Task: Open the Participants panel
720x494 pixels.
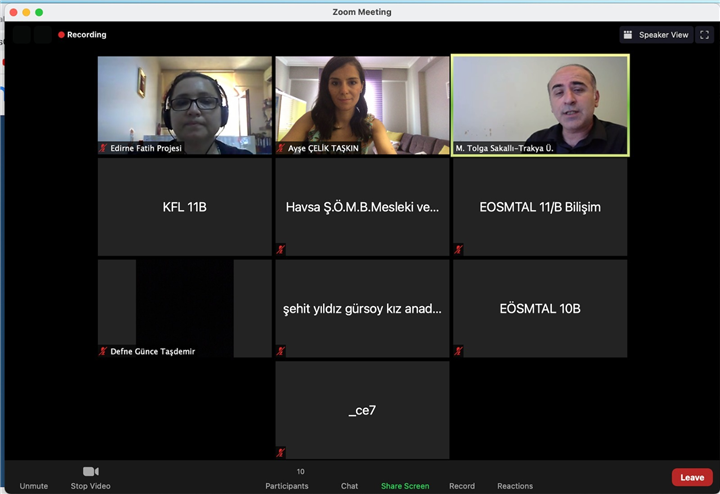Action: pos(287,479)
